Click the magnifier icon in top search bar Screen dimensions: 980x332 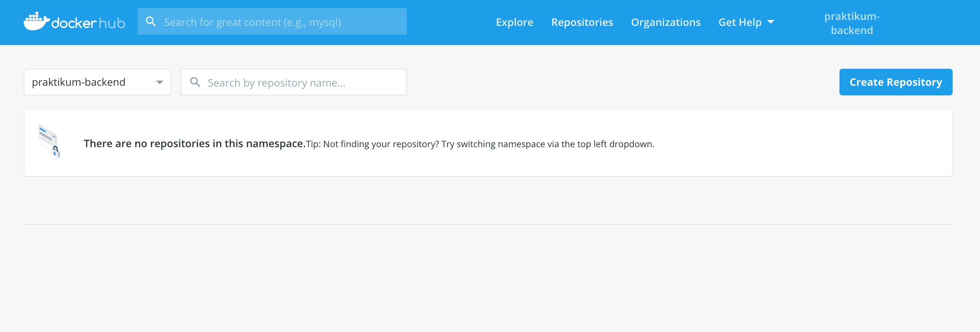pos(151,22)
